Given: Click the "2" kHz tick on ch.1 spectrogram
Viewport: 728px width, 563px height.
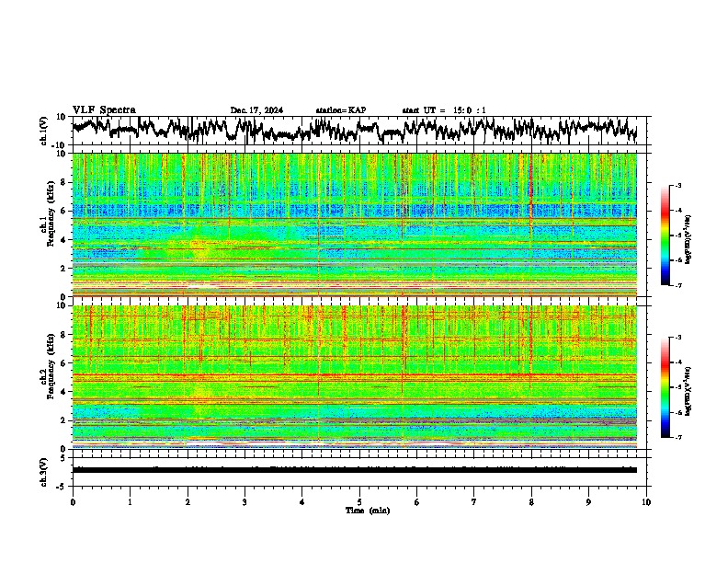Looking at the screenshot, I should click(63, 269).
